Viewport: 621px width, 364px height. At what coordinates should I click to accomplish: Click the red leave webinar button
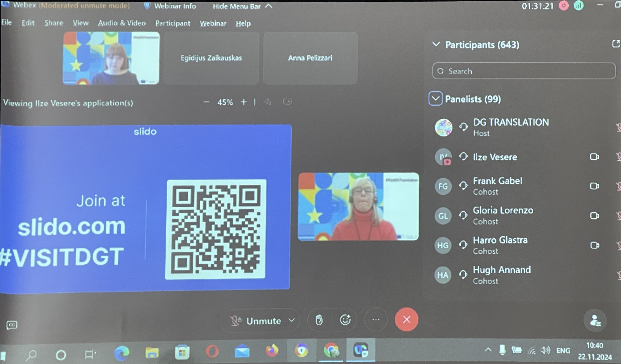[x=406, y=319]
